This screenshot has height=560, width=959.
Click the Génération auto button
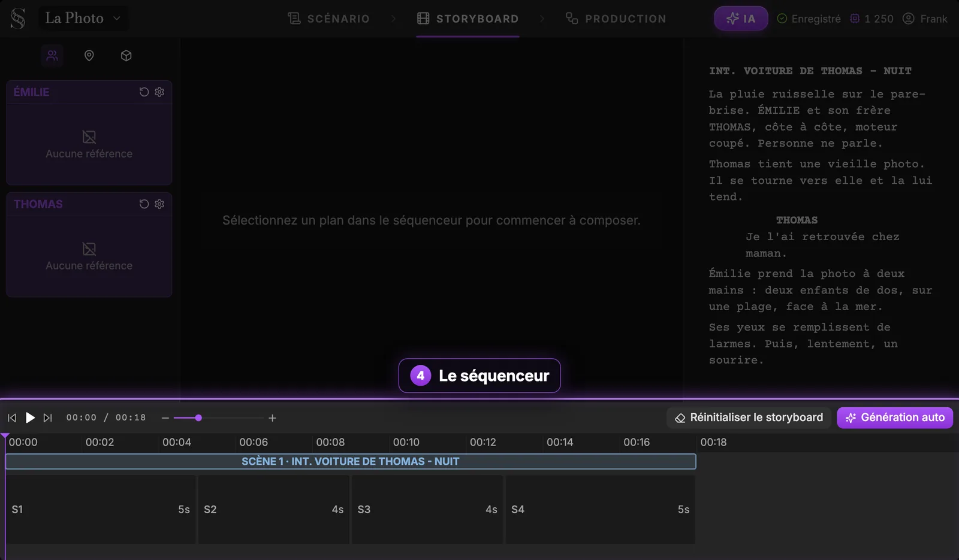(895, 417)
